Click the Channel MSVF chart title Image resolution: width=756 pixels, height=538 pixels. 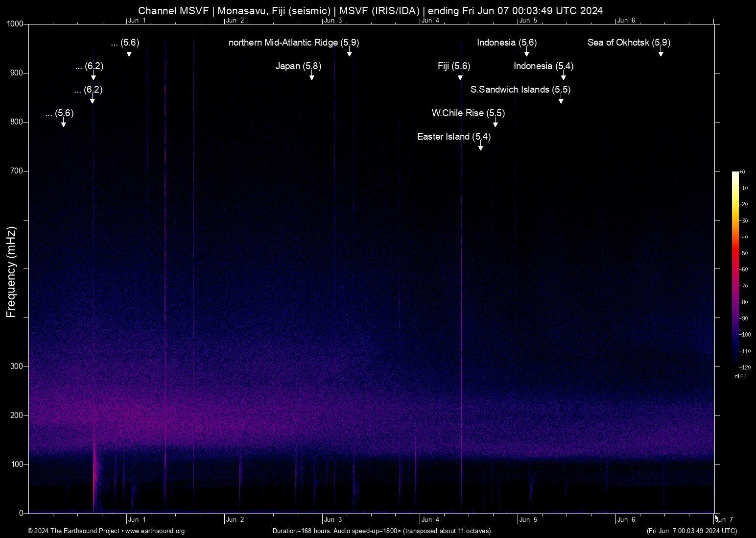tap(370, 11)
